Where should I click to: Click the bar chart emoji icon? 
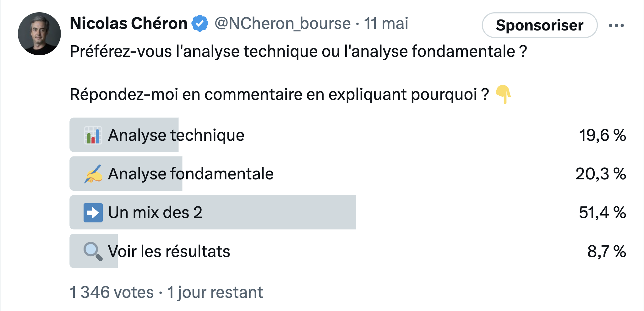pyautogui.click(x=93, y=135)
